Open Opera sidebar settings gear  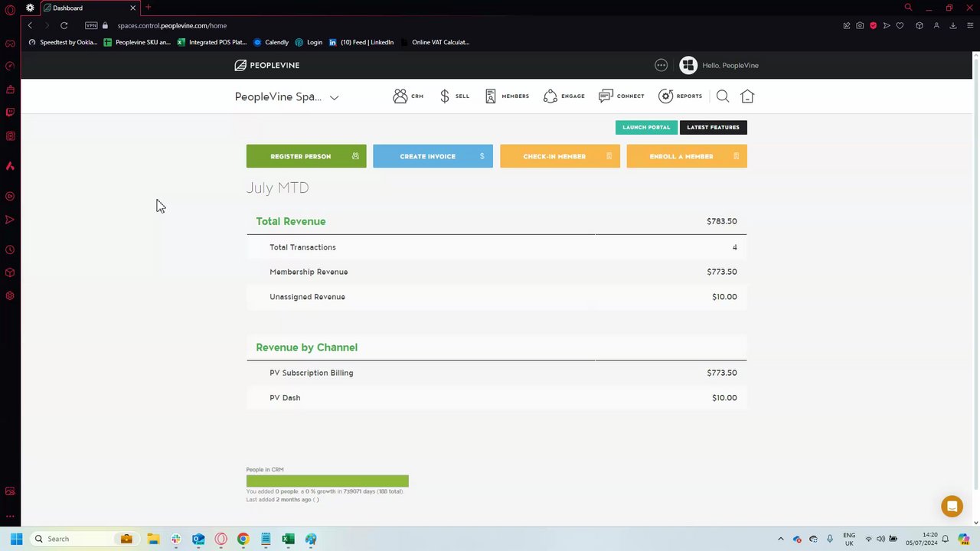point(10,296)
